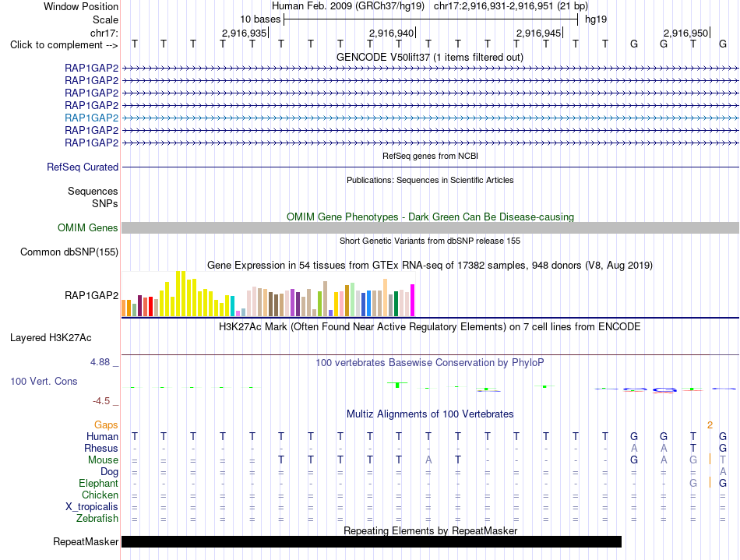740x560 pixels.
Task: Click the magenta bar ending the GTEx chart
Action: [x=413, y=300]
